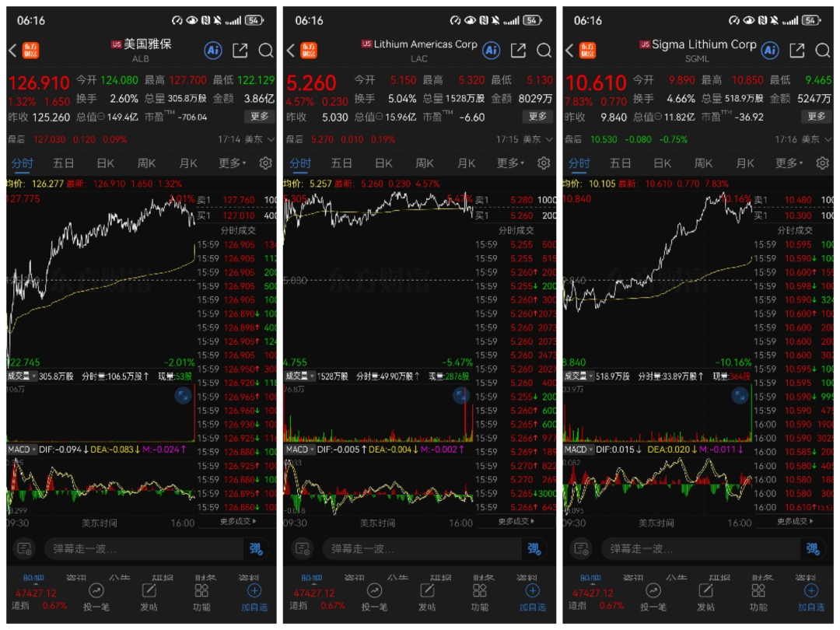The height and width of the screenshot is (630, 840).
Task: Open search in SGML panel
Action: point(822,51)
